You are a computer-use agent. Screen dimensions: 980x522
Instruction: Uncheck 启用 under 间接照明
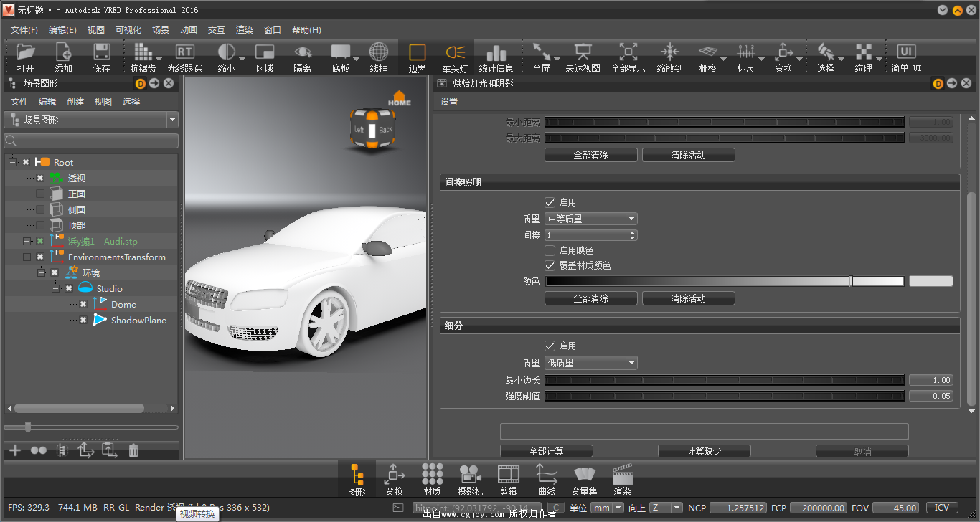(550, 203)
